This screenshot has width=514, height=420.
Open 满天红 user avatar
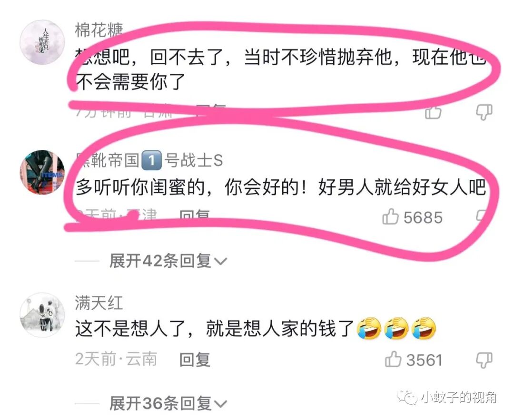pyautogui.click(x=42, y=315)
